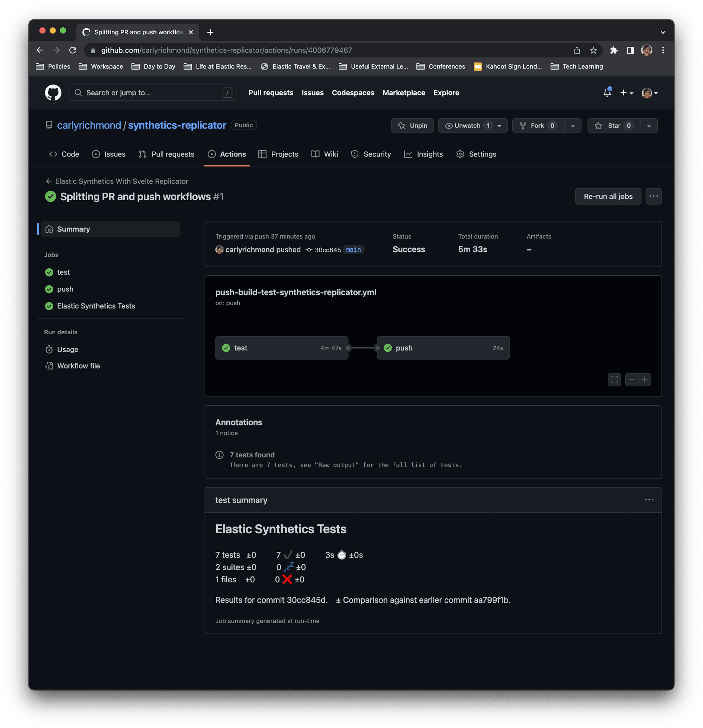This screenshot has height=728, width=703.
Task: Open the create new plus dropdown
Action: point(627,93)
